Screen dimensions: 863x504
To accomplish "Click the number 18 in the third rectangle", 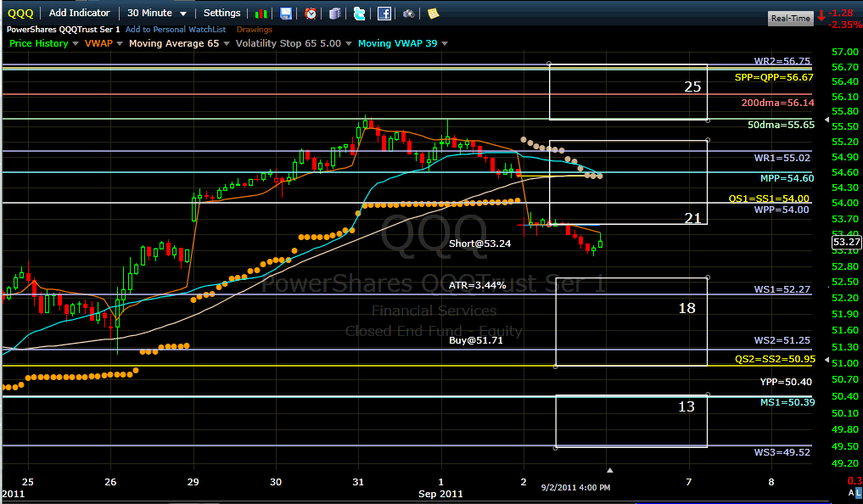I will (x=686, y=308).
